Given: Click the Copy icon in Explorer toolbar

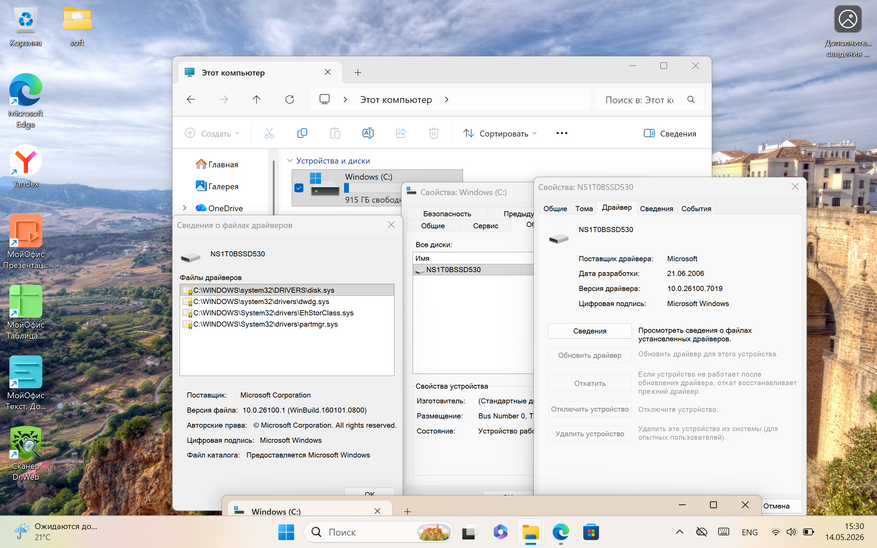Looking at the screenshot, I should click(302, 133).
